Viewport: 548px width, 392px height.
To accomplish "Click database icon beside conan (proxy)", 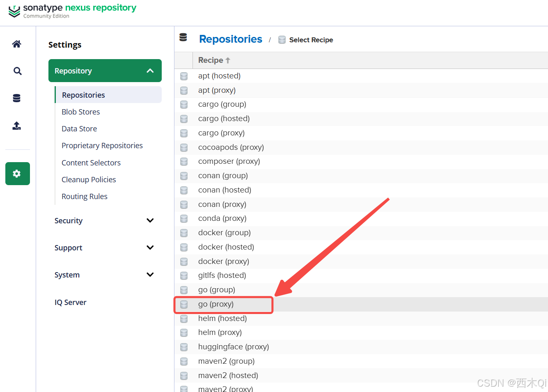I will tap(184, 204).
